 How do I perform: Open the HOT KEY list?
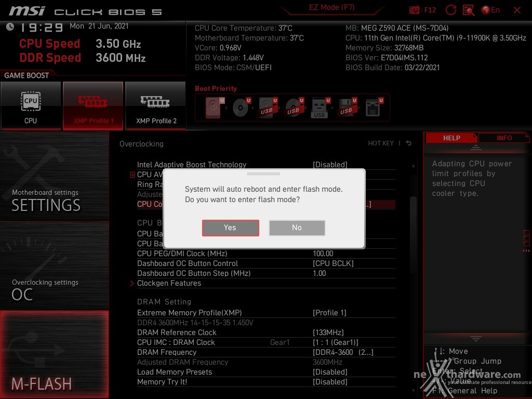tap(381, 143)
